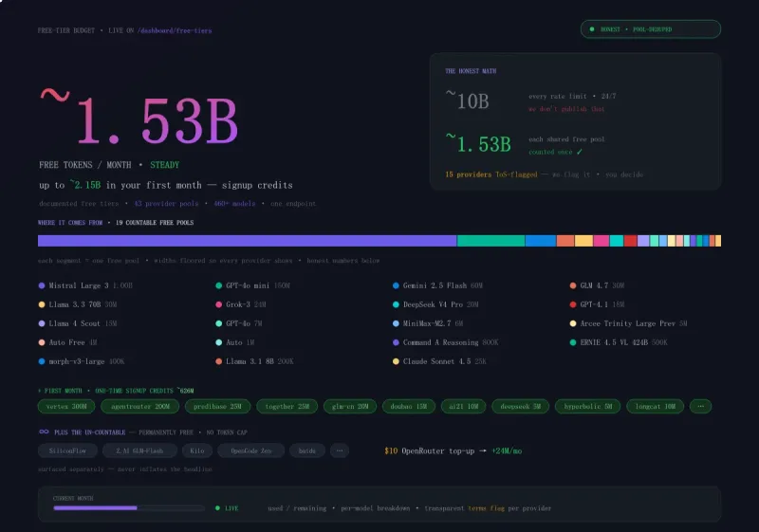Click the baidu provider chip
759x532 pixels.
tap(306, 450)
